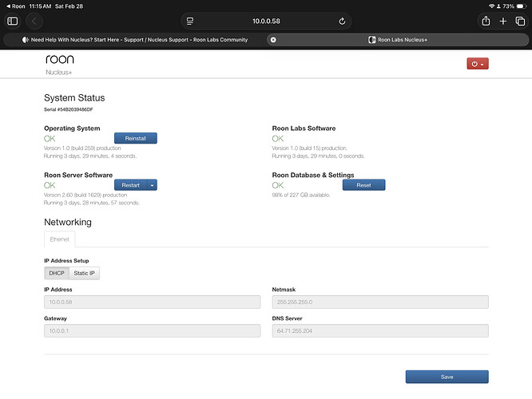Screen dimensions: 532x399
Task: Toggle the Safari sidebar icon
Action: coord(12,22)
